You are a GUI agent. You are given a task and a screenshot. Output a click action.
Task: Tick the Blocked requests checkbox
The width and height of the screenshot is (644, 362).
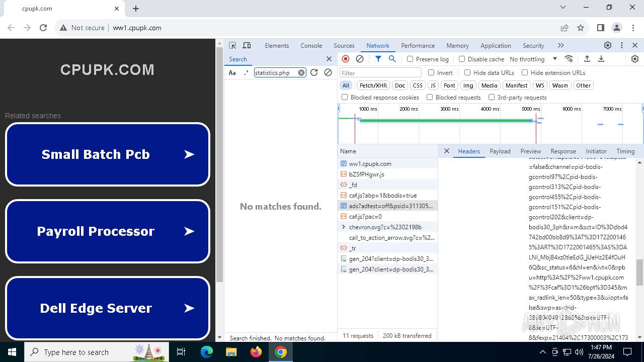tap(430, 97)
